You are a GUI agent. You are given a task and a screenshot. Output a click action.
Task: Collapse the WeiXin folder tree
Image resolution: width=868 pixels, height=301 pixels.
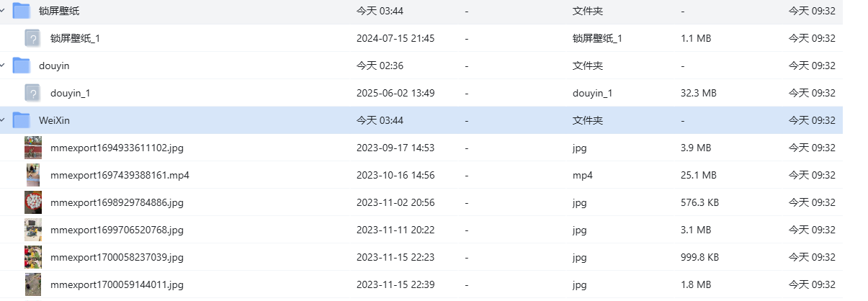coord(3,120)
